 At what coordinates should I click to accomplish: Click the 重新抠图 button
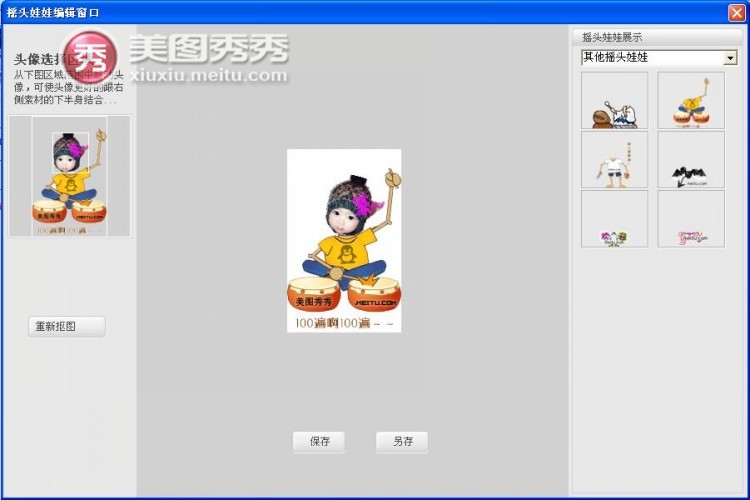click(x=66, y=326)
